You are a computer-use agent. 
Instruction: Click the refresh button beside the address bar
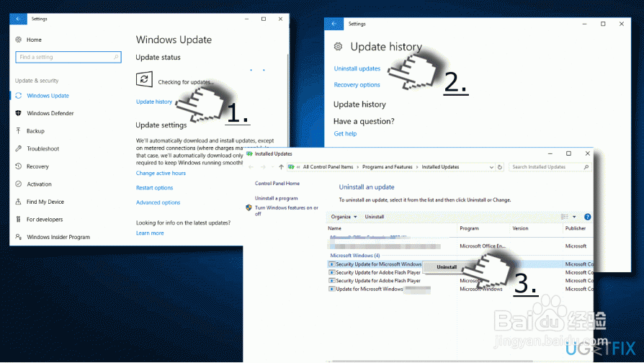[500, 167]
